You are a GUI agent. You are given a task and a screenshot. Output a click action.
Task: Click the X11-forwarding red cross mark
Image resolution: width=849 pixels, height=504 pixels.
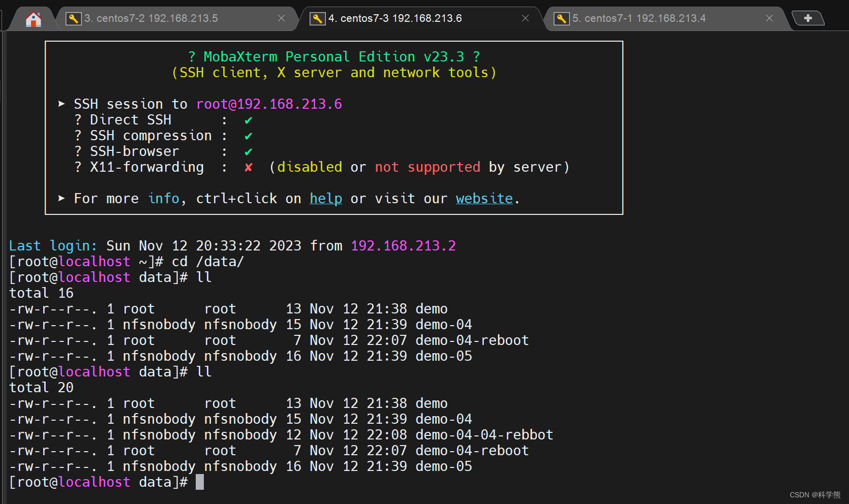[x=249, y=167]
